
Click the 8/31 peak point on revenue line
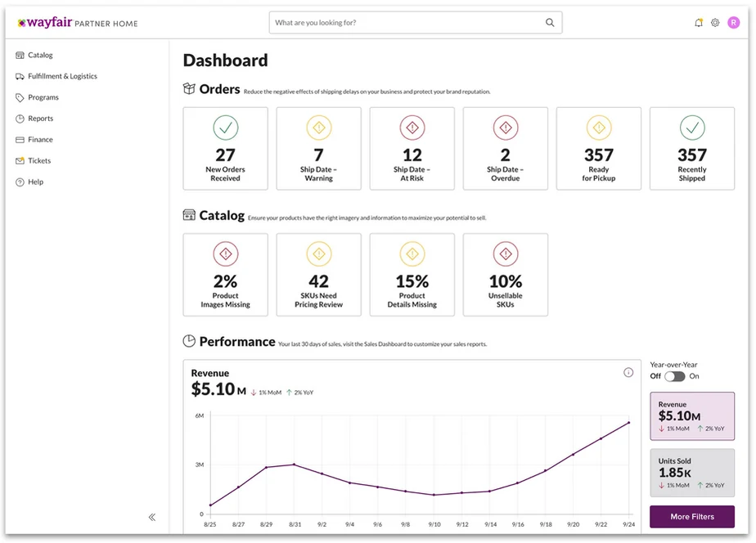coord(295,464)
